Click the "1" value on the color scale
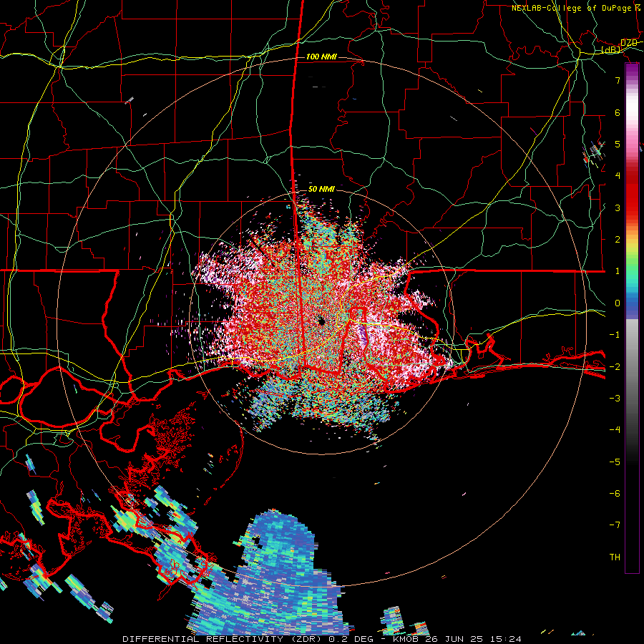Screen dimensions: 644x644 (x=618, y=271)
